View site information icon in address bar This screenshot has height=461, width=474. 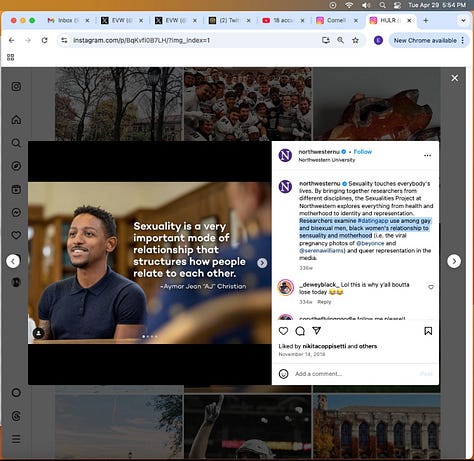tap(64, 40)
